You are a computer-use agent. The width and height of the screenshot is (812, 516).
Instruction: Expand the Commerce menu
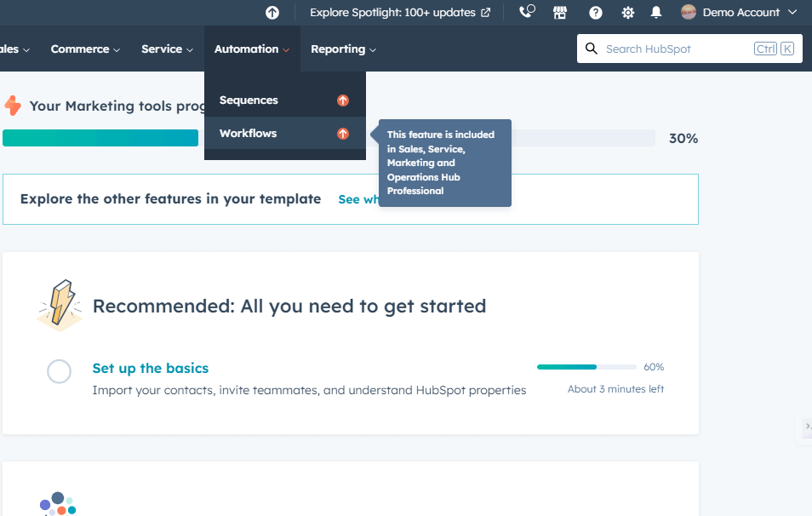(x=85, y=49)
